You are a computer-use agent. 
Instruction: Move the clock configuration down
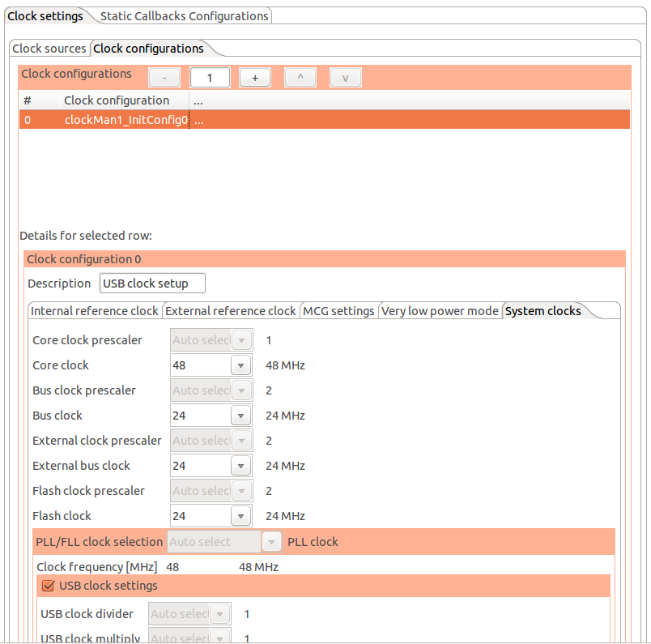(x=346, y=77)
